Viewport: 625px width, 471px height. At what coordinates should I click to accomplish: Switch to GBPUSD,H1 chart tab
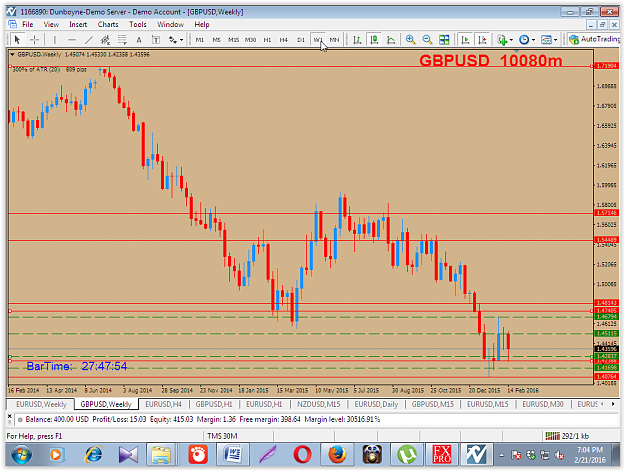pyautogui.click(x=214, y=404)
